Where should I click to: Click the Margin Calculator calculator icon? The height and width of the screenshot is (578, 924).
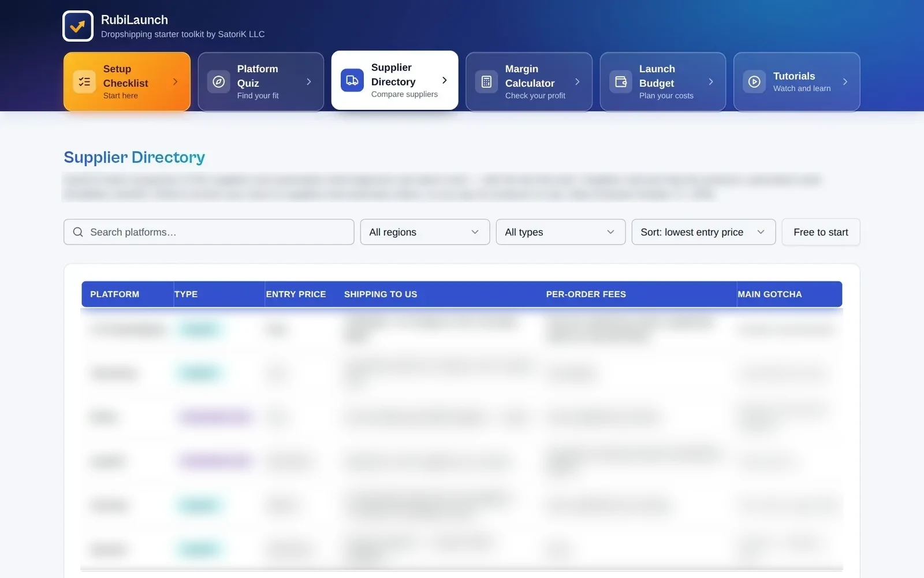(x=486, y=81)
